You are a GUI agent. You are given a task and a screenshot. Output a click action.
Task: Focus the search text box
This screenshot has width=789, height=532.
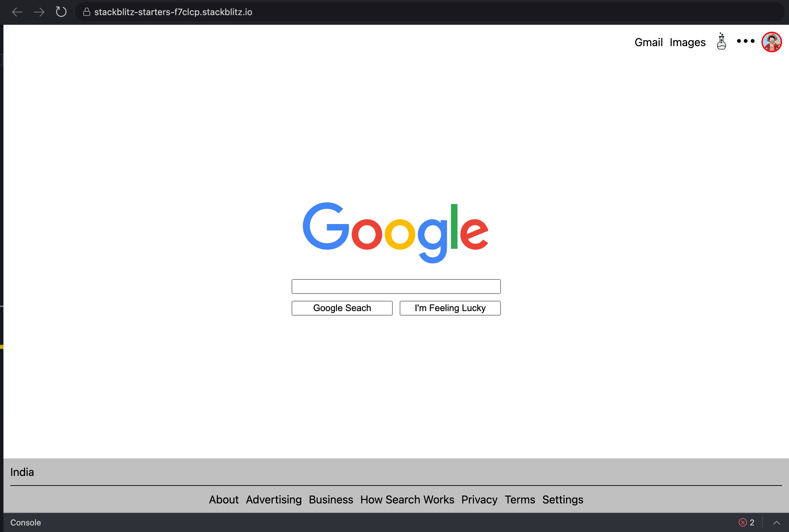point(396,286)
